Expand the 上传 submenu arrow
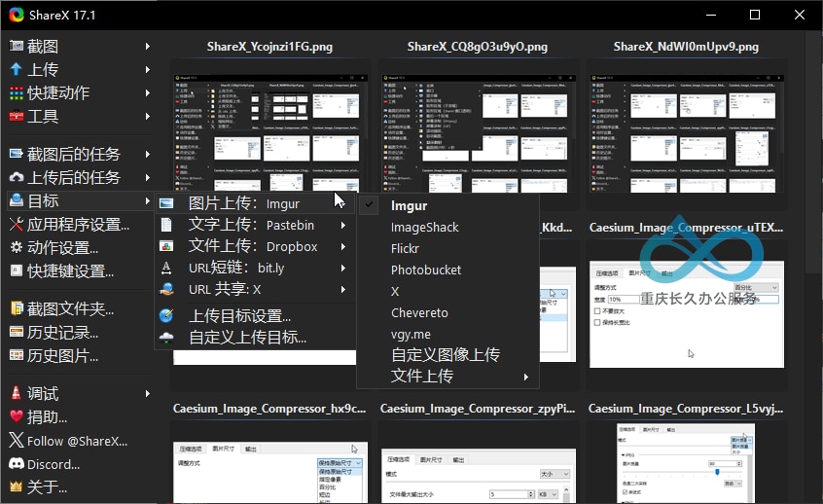The height and width of the screenshot is (504, 823). pos(148,69)
